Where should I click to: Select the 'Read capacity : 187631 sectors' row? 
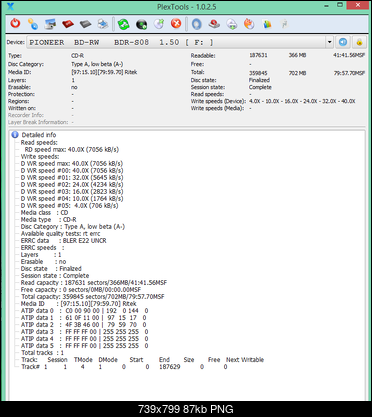click(x=94, y=283)
